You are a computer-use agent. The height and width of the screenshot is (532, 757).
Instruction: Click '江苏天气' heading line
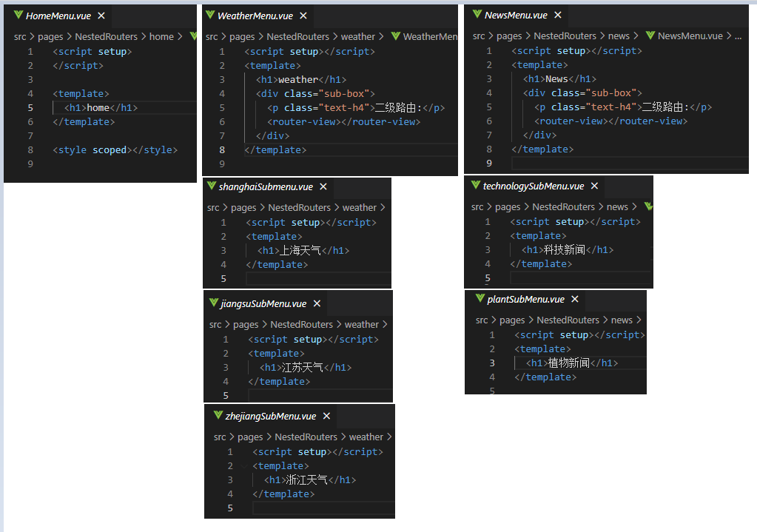(x=306, y=368)
